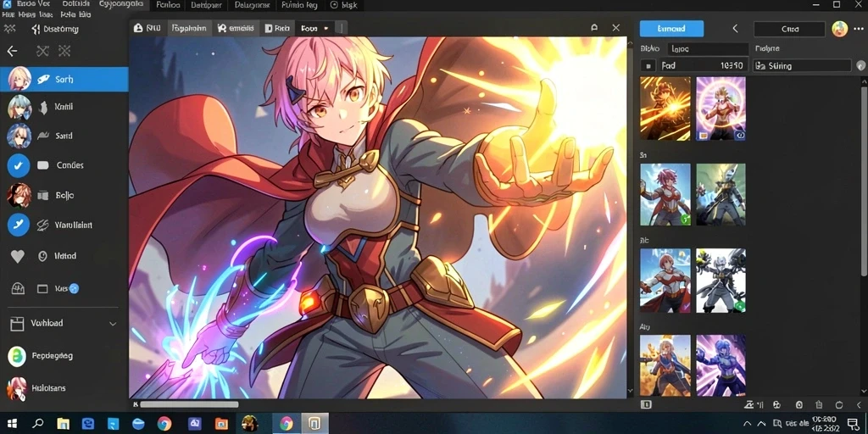Click the blue button at the top of right panel
Screen dimensions: 868x434
(x=671, y=29)
